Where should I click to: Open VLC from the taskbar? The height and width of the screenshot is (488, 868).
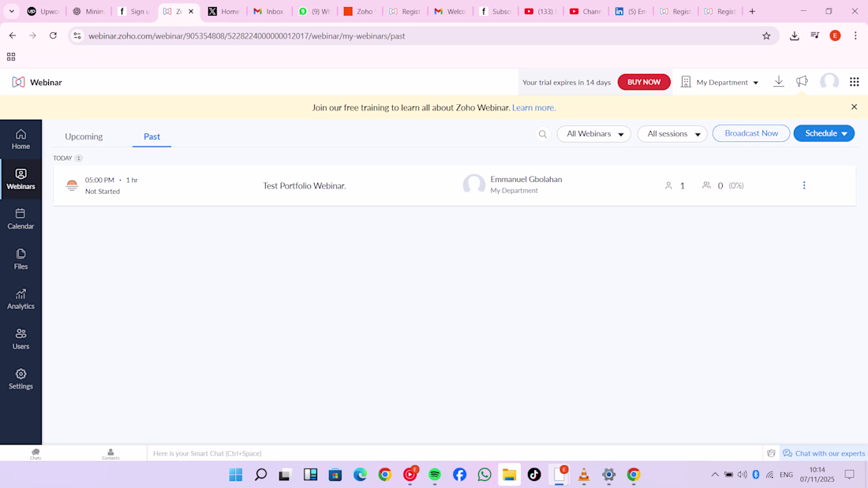coord(583,475)
